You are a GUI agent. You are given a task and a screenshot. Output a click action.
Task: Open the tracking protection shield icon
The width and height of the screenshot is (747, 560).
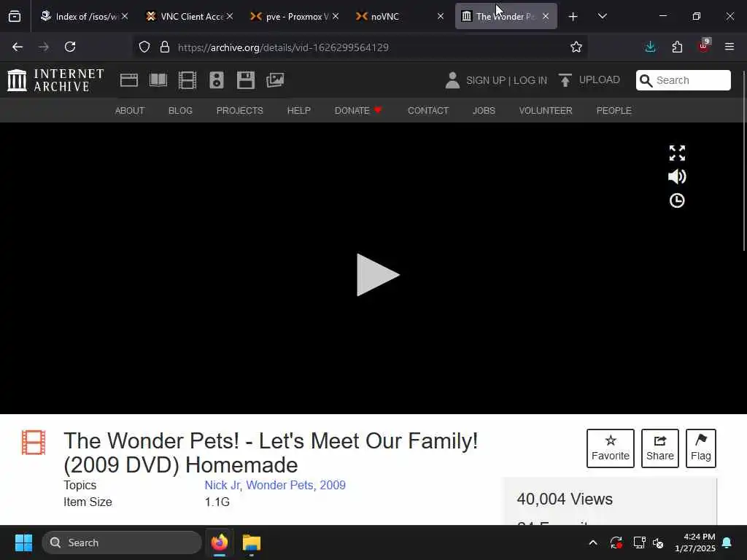[144, 47]
